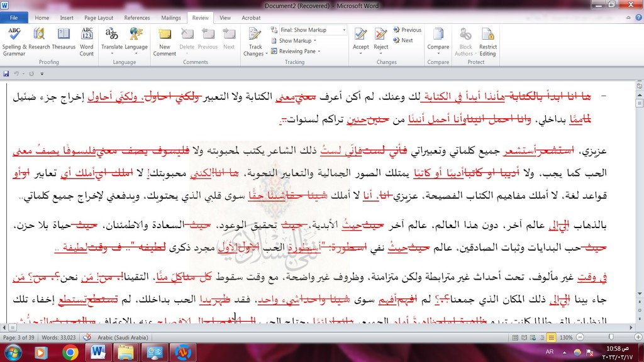The height and width of the screenshot is (362, 644).
Task: Switch to Print Layout view
Action: pyautogui.click(x=515, y=337)
